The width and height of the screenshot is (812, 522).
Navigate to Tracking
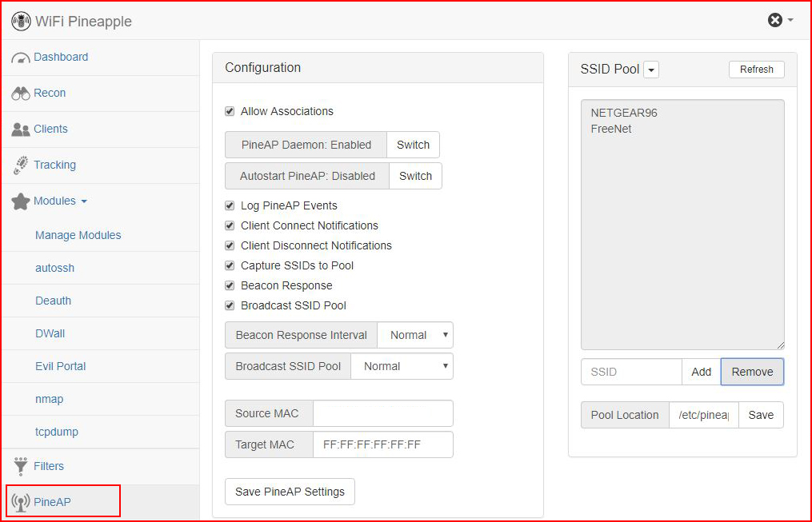click(55, 165)
